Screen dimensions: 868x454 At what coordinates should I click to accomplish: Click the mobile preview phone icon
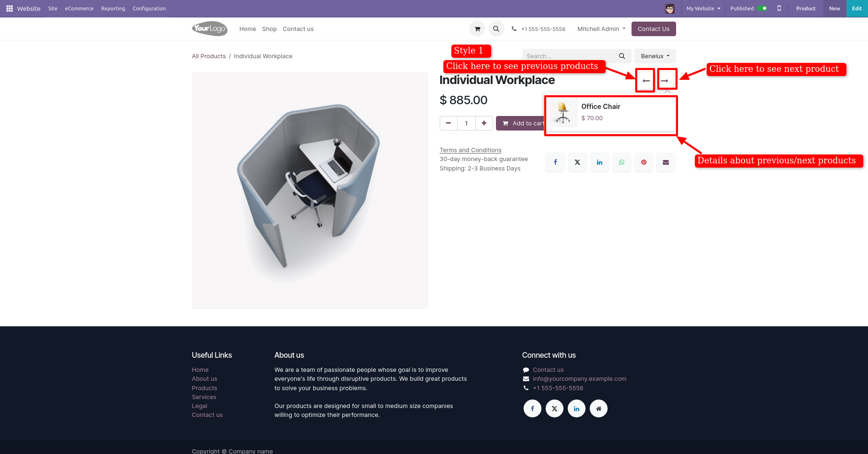779,8
